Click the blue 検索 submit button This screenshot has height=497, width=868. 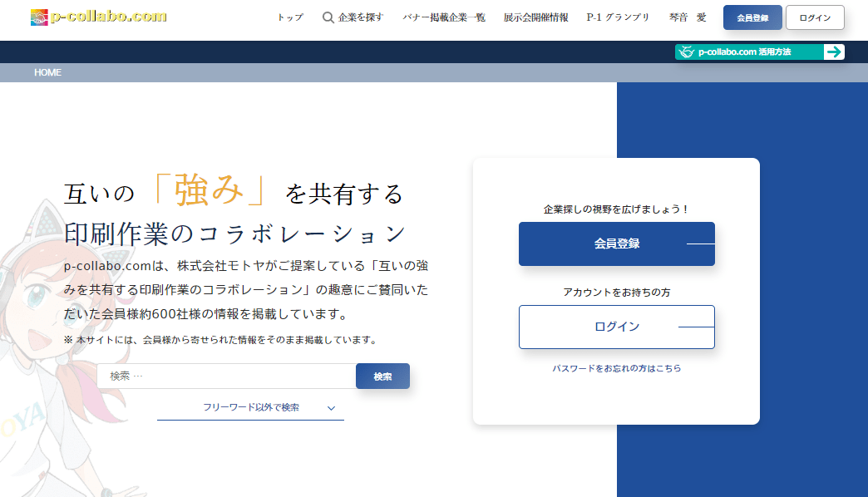coord(382,376)
